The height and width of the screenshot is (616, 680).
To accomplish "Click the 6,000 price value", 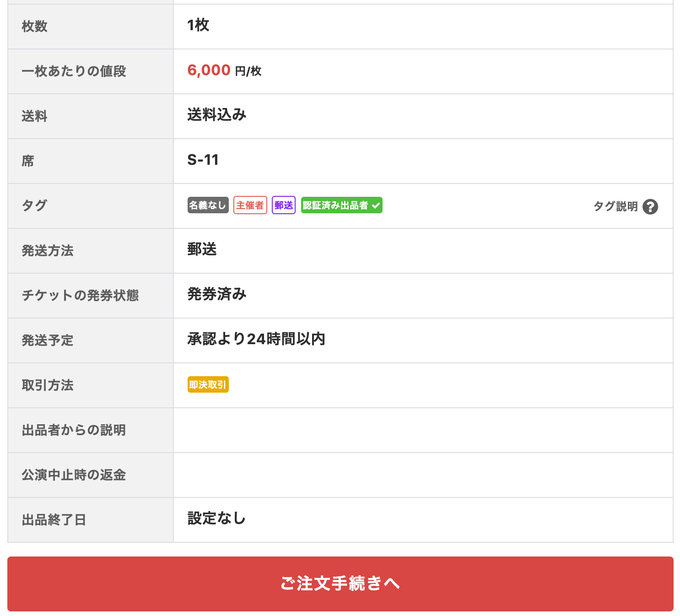I will (209, 70).
